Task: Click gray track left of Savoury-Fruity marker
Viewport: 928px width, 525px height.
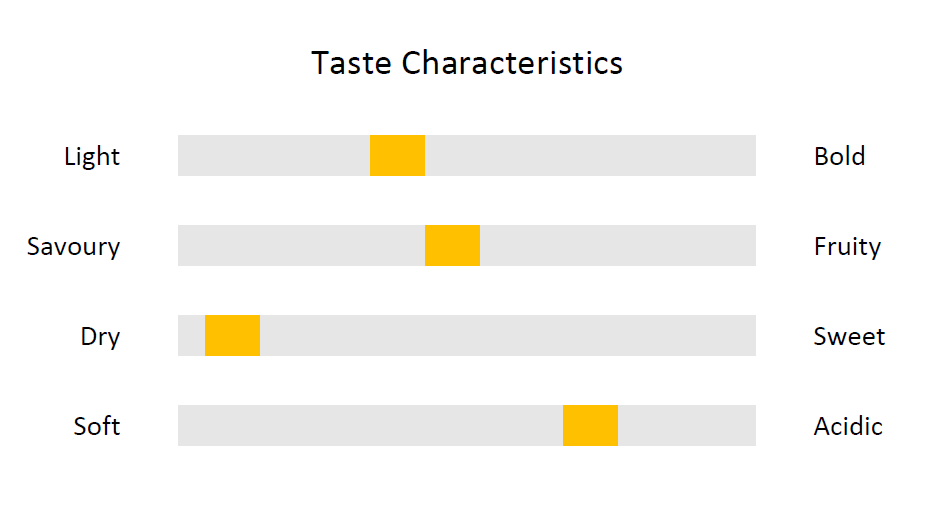Action: 301,246
